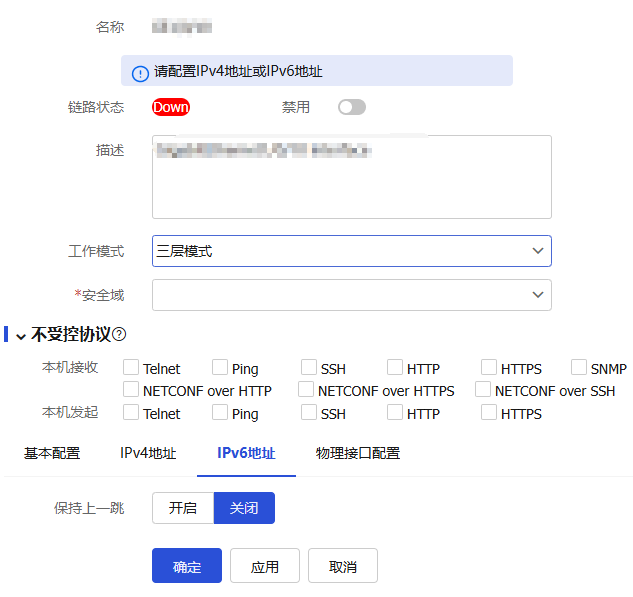Select 开启 for 保持上一跳
This screenshot has height=597, width=633.
pos(183,508)
